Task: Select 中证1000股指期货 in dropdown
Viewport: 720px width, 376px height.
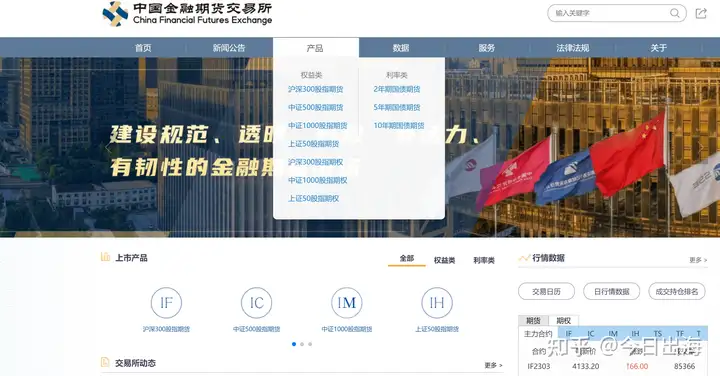Action: 317,125
